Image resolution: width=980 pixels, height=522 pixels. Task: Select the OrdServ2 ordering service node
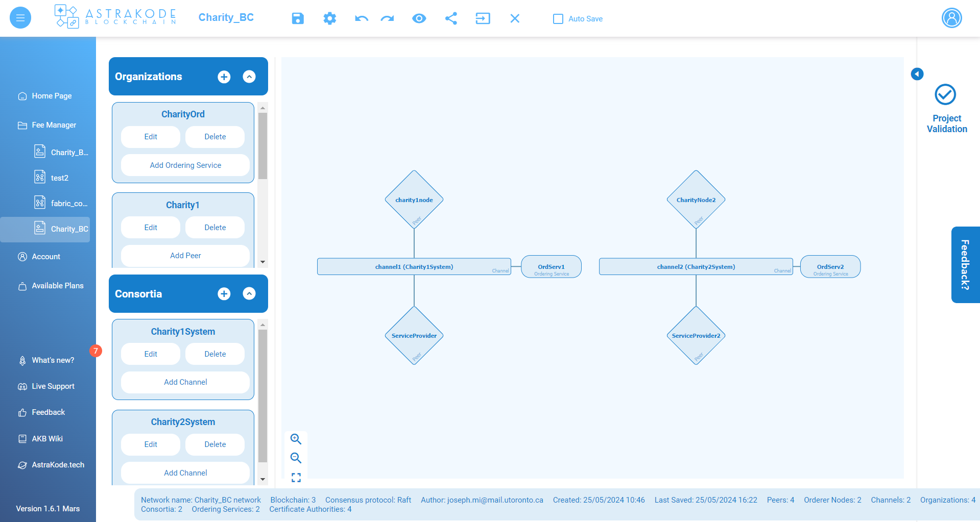830,266
